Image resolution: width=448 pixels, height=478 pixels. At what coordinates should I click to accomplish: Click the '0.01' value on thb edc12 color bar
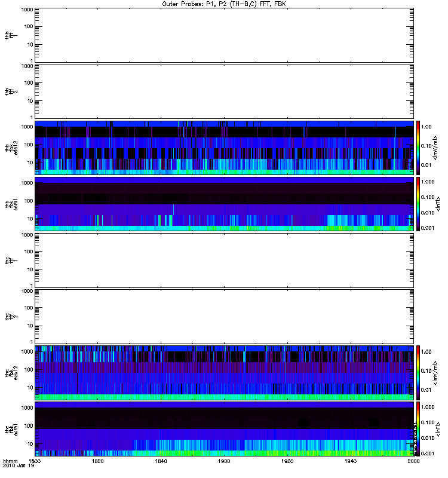(x=426, y=165)
